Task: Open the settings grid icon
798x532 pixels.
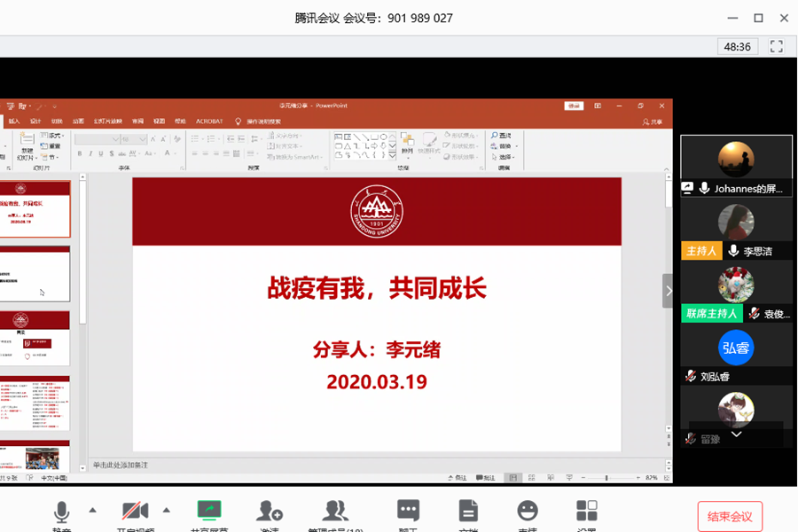Action: pos(587,511)
